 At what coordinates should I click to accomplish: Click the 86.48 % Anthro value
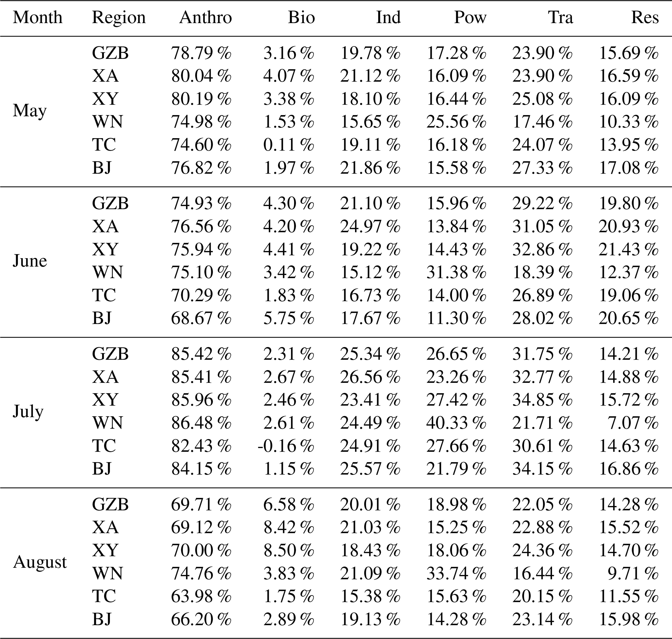click(x=201, y=423)
